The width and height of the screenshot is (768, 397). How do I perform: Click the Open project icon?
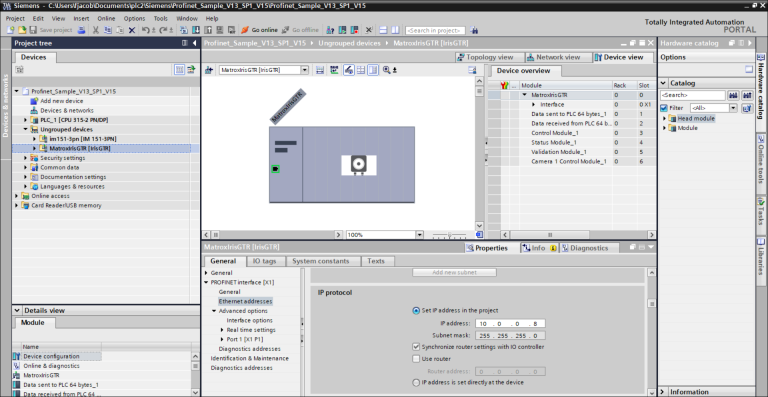coord(22,30)
